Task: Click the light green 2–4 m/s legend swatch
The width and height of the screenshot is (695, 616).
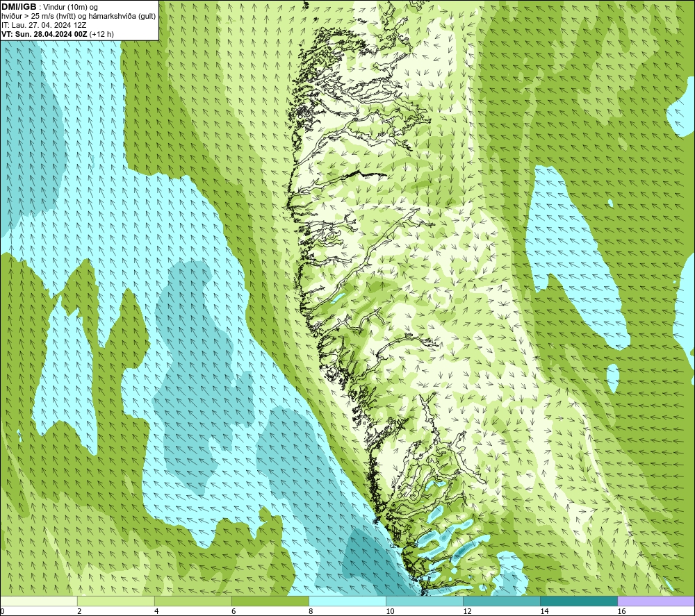Action: pyautogui.click(x=115, y=601)
